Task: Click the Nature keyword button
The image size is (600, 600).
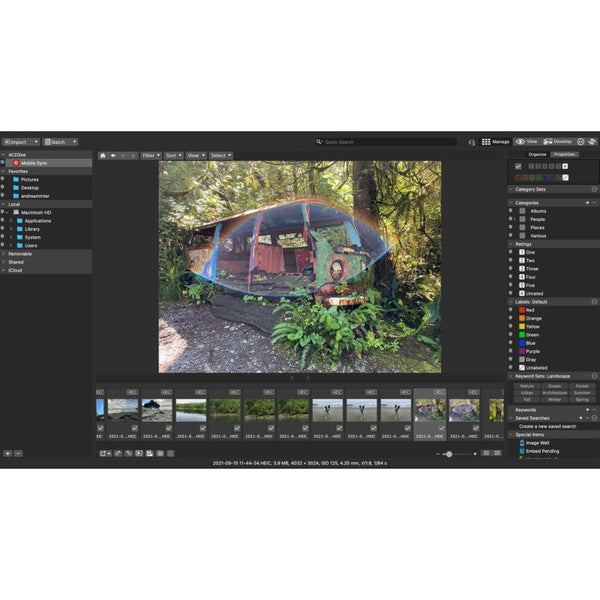Action: pyautogui.click(x=527, y=386)
